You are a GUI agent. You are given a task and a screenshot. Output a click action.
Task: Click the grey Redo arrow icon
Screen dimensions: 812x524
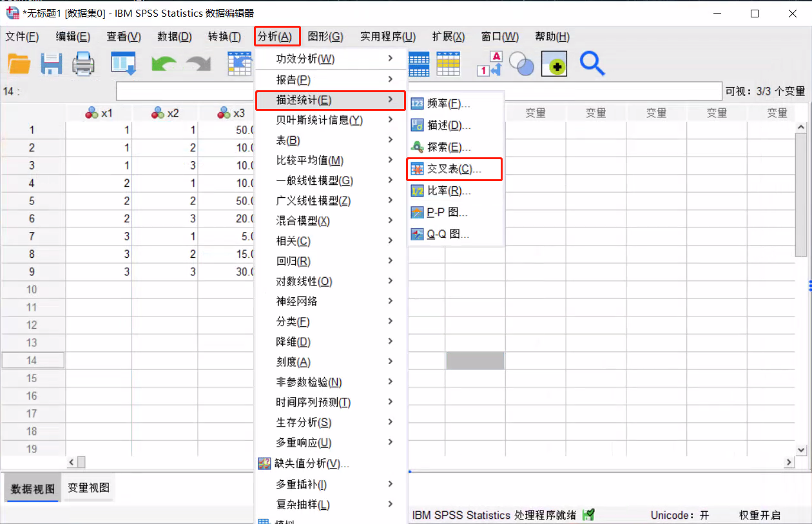tap(198, 64)
